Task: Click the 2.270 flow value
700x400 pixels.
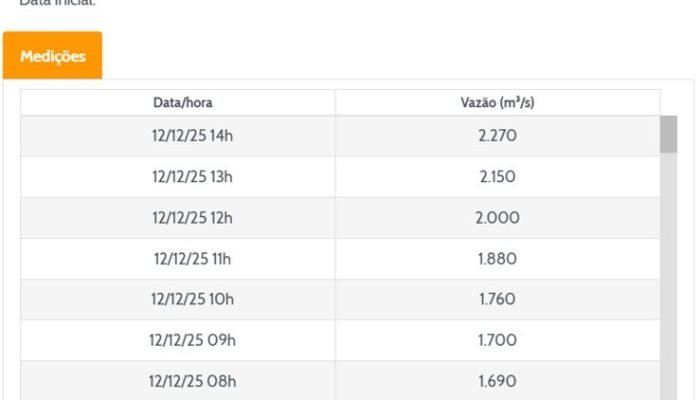Action: (x=497, y=136)
